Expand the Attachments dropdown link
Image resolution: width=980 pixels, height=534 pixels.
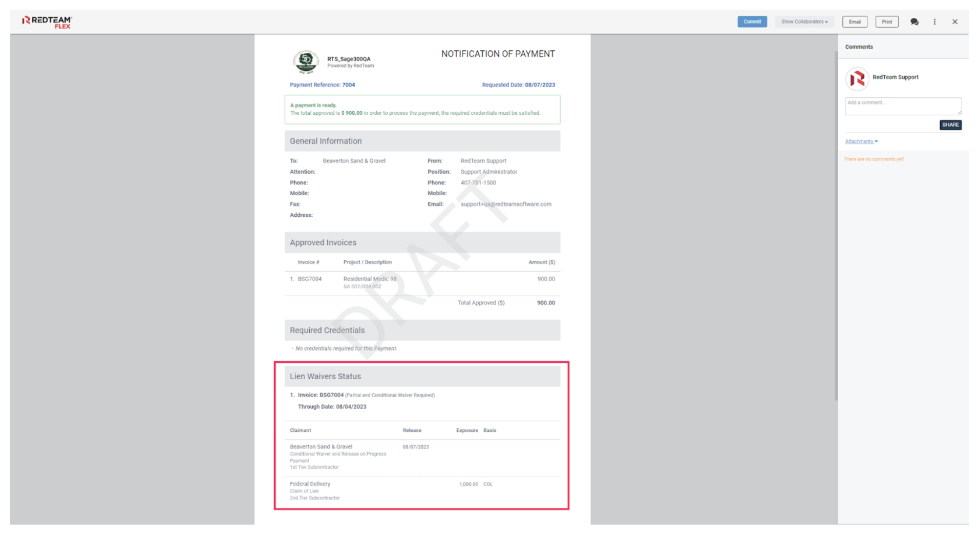[x=861, y=141]
